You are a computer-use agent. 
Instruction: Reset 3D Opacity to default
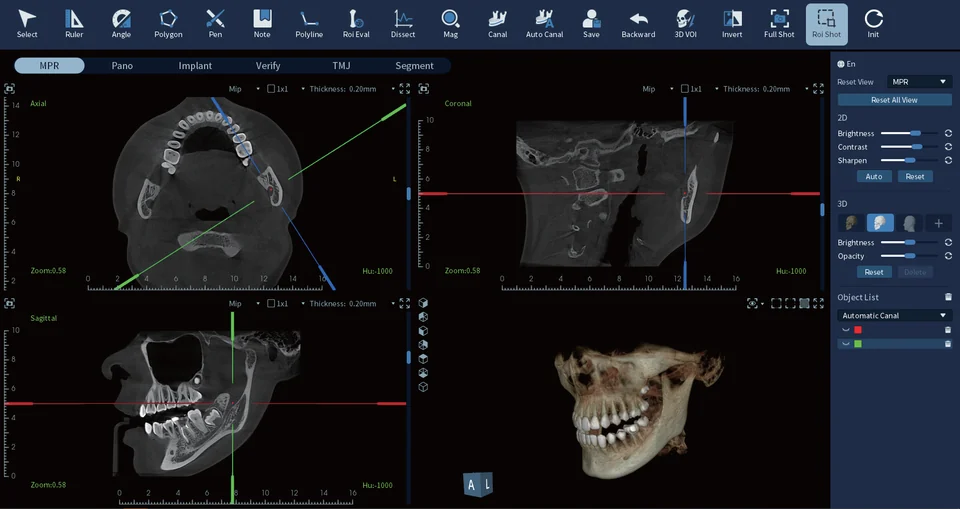pyautogui.click(x=948, y=256)
